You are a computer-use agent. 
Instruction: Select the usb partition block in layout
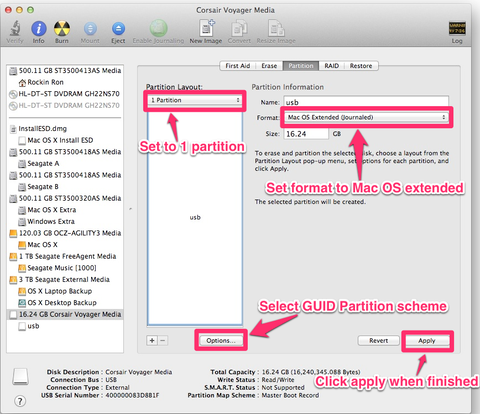[x=195, y=218]
